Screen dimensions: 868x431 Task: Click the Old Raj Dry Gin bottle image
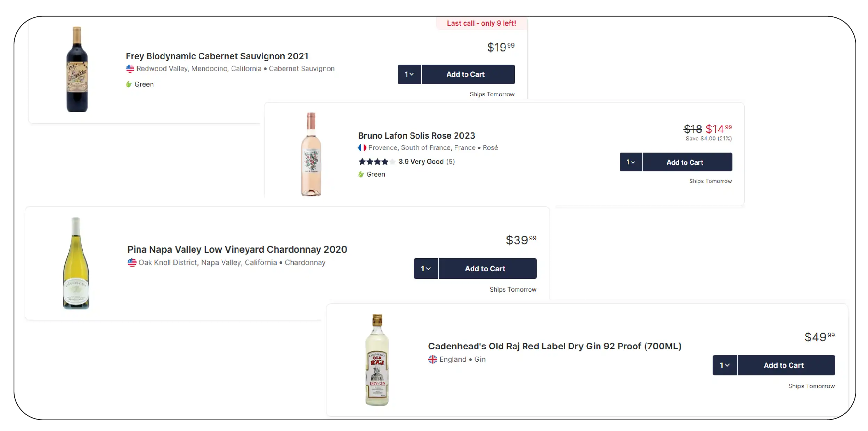click(x=377, y=360)
